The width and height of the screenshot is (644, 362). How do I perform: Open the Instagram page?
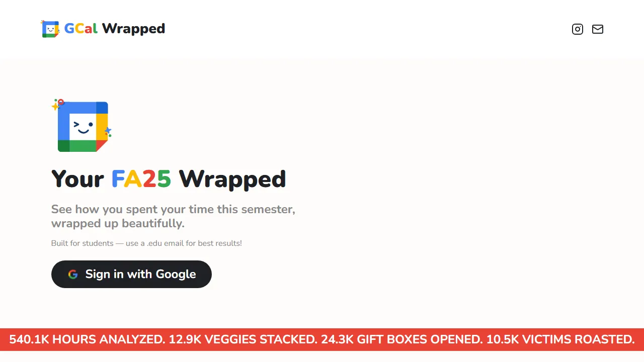(577, 29)
